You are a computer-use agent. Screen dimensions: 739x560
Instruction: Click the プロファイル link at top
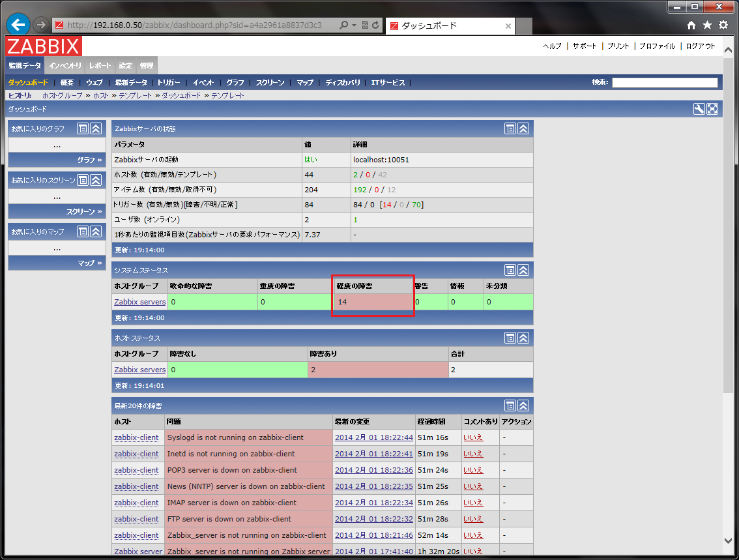click(x=657, y=46)
